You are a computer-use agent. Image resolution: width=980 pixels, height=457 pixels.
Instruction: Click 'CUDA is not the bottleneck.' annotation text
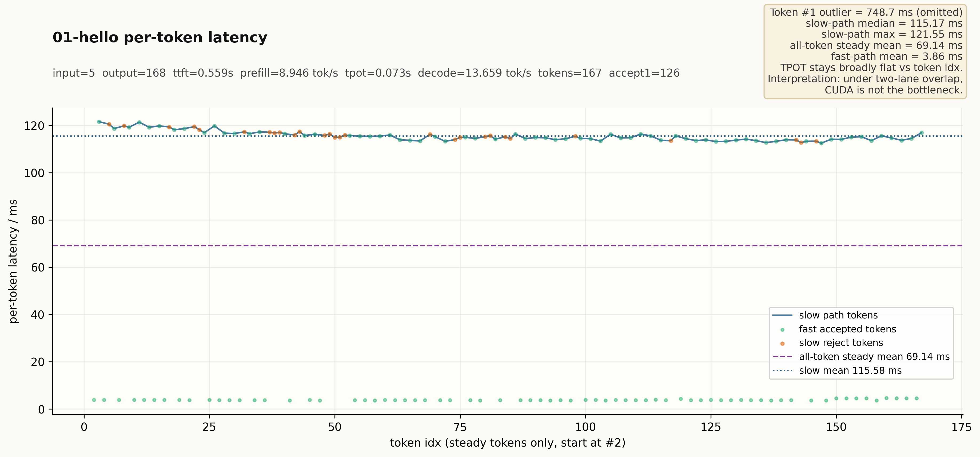click(x=893, y=90)
